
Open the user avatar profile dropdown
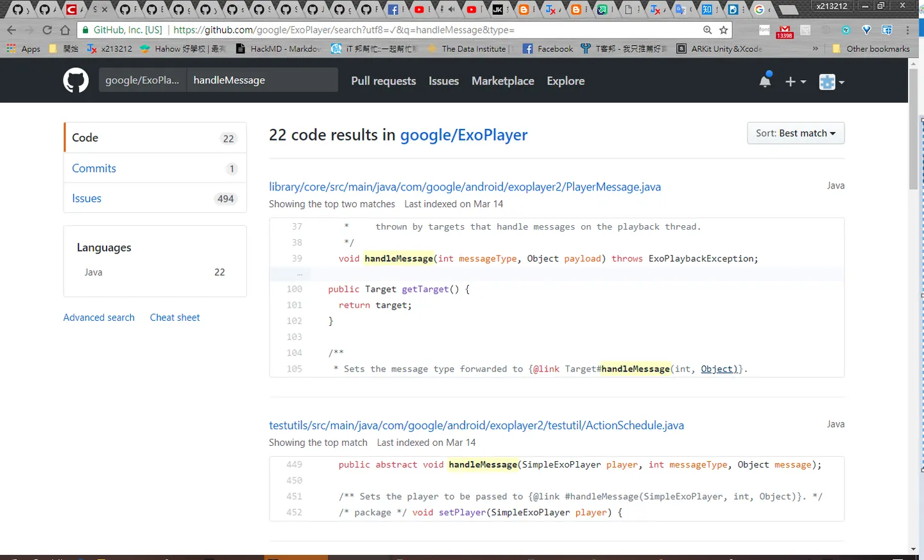point(832,81)
